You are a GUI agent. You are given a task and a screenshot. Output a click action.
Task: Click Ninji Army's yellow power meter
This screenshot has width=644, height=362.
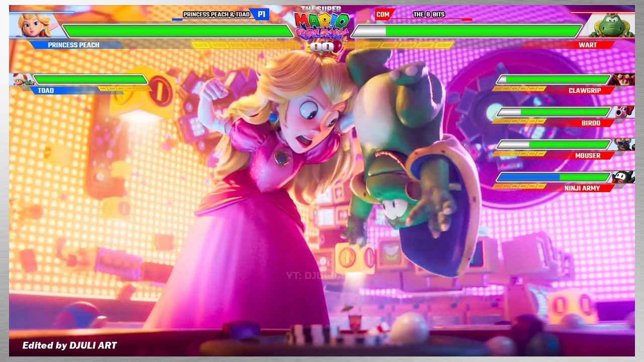click(519, 186)
